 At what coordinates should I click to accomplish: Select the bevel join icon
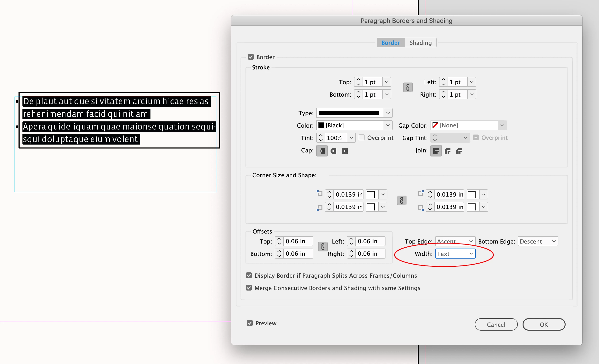coord(459,151)
